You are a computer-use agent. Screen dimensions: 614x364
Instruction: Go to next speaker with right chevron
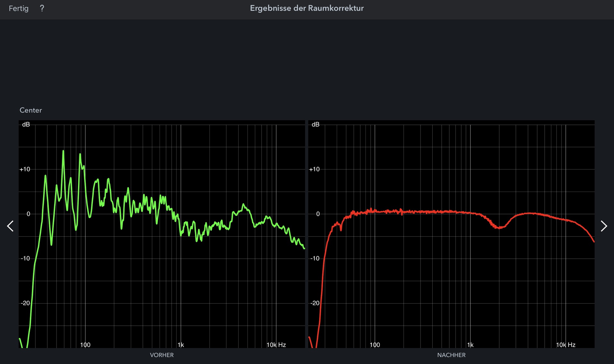coord(603,226)
